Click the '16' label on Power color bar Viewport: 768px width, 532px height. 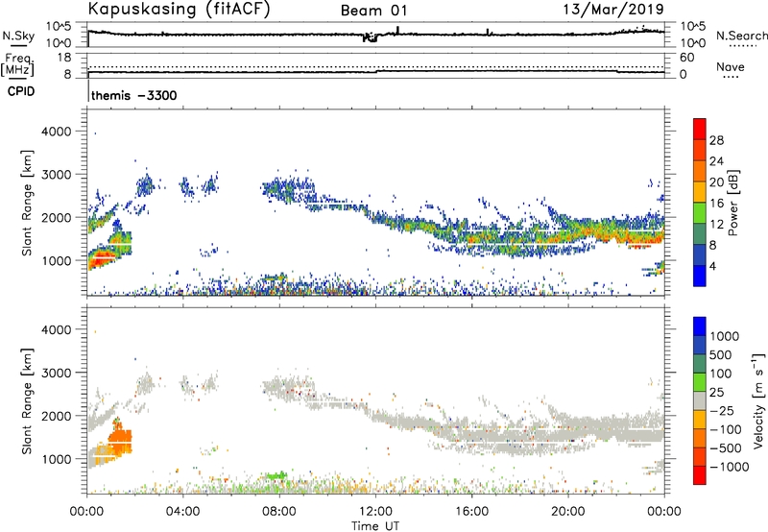click(716, 204)
